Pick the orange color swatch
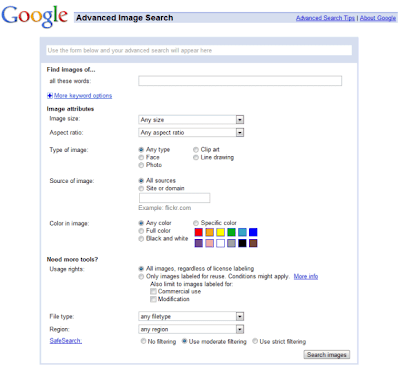The width and height of the screenshot is (400, 366). click(x=209, y=232)
